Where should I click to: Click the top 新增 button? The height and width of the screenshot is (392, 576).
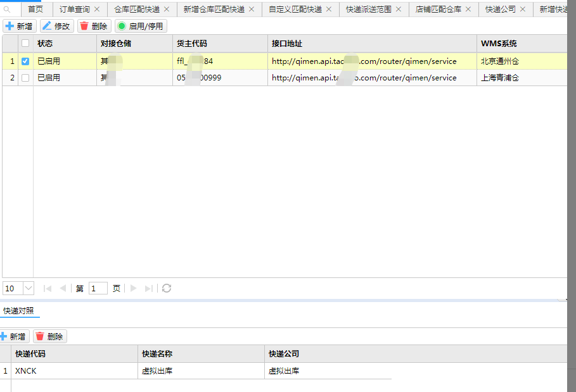pyautogui.click(x=19, y=26)
